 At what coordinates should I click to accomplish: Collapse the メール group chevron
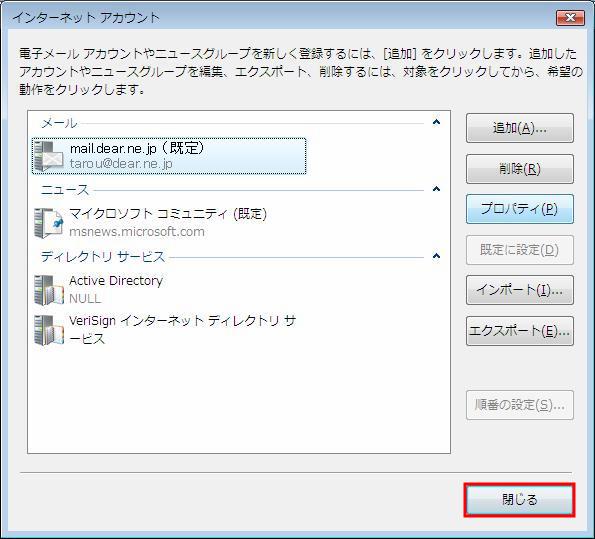[436, 122]
